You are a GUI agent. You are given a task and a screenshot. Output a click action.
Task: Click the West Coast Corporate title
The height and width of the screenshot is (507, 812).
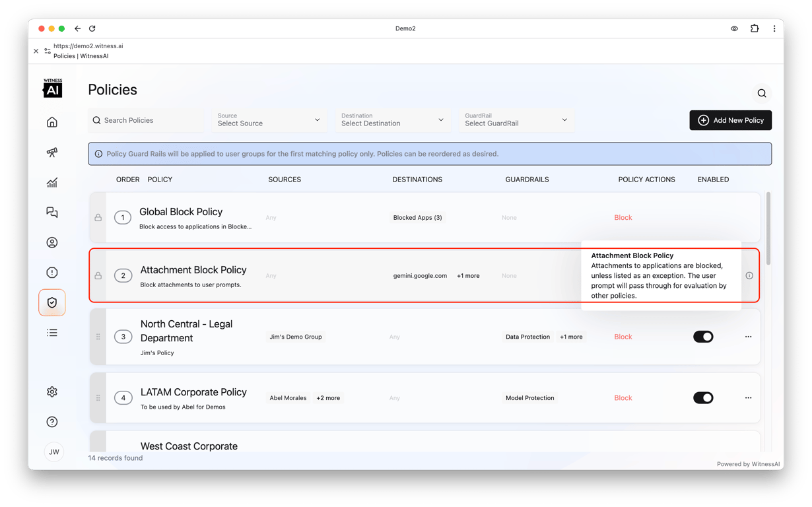point(189,446)
